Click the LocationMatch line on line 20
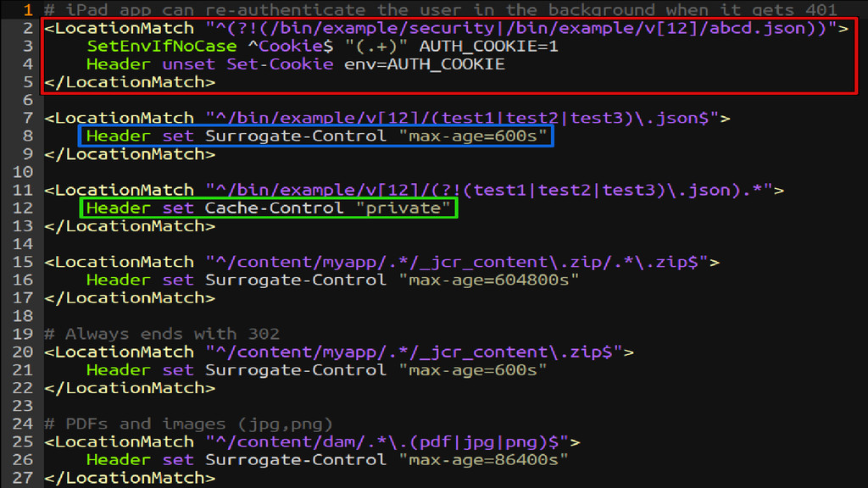 339,352
